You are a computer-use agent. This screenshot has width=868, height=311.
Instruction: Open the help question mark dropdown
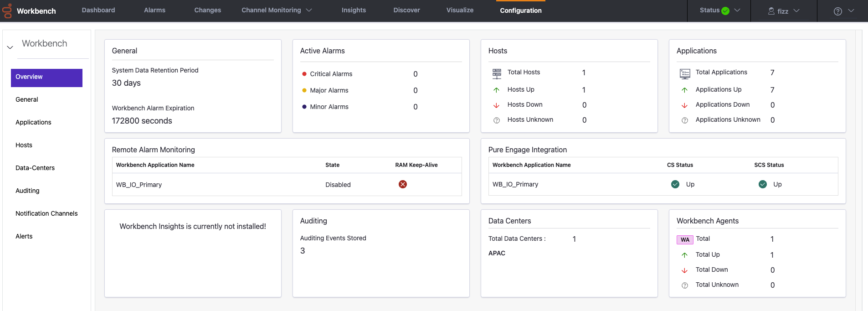tap(843, 11)
